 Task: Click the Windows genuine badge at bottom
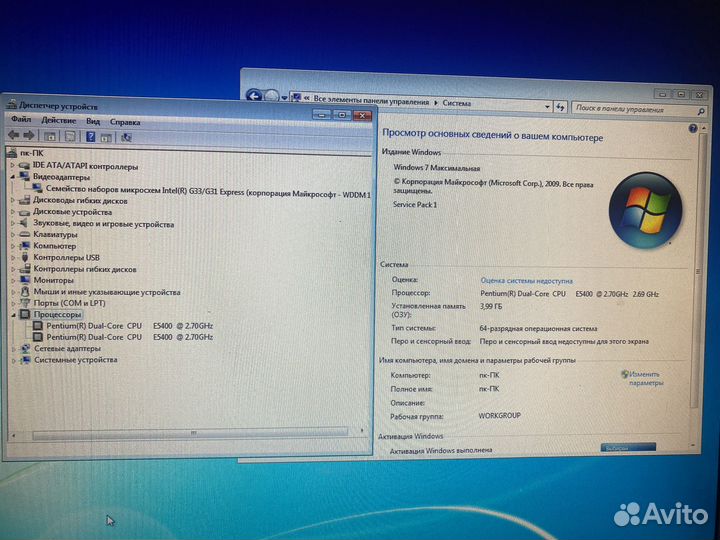point(628,447)
